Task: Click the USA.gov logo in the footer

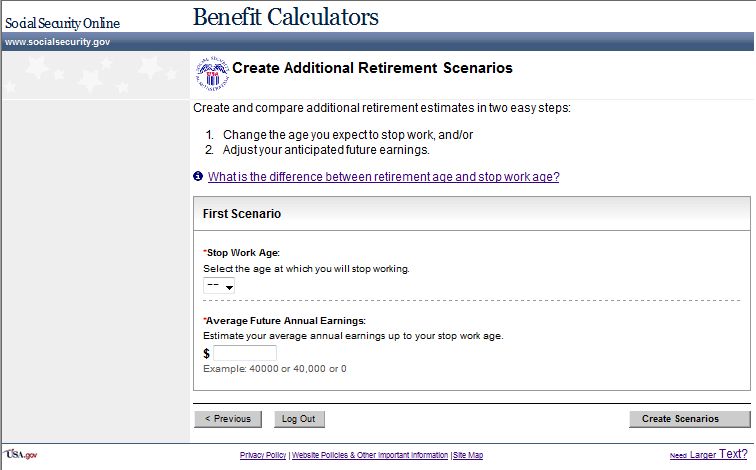Action: click(x=20, y=454)
